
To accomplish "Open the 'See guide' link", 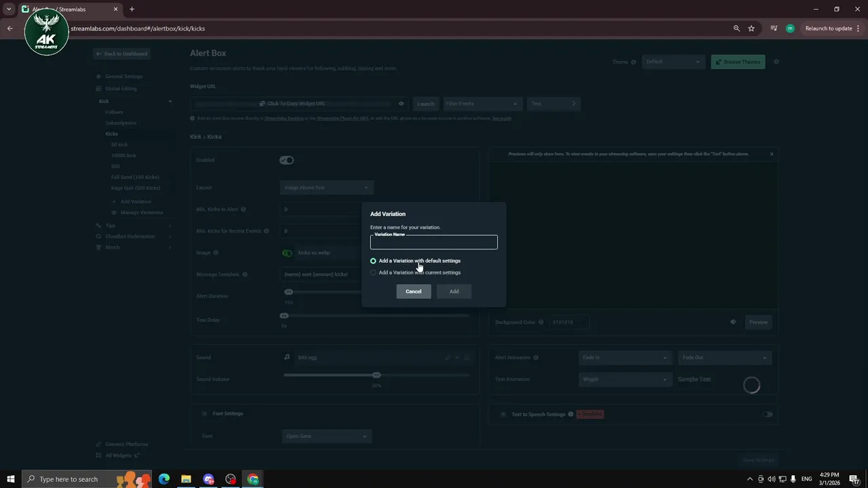I will [x=502, y=118].
